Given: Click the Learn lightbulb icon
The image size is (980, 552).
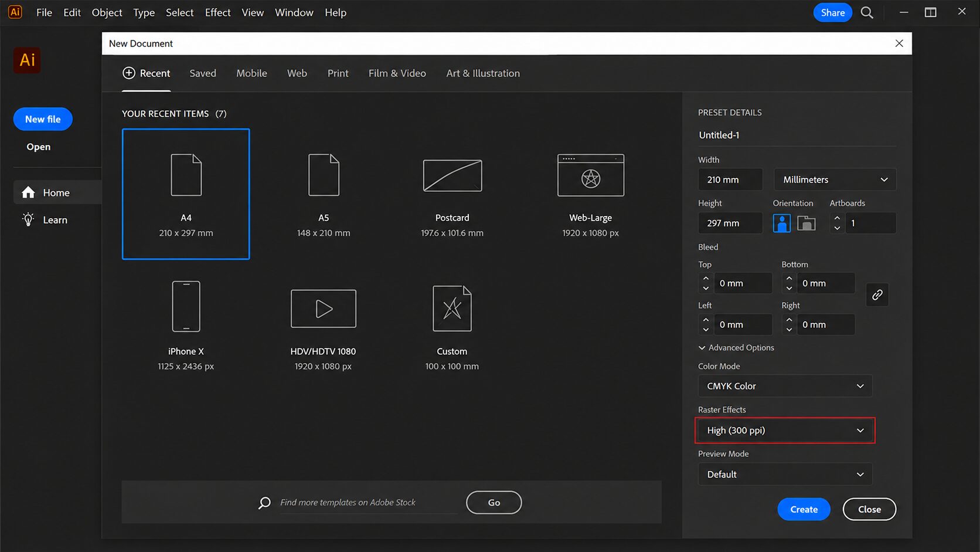Looking at the screenshot, I should point(28,219).
